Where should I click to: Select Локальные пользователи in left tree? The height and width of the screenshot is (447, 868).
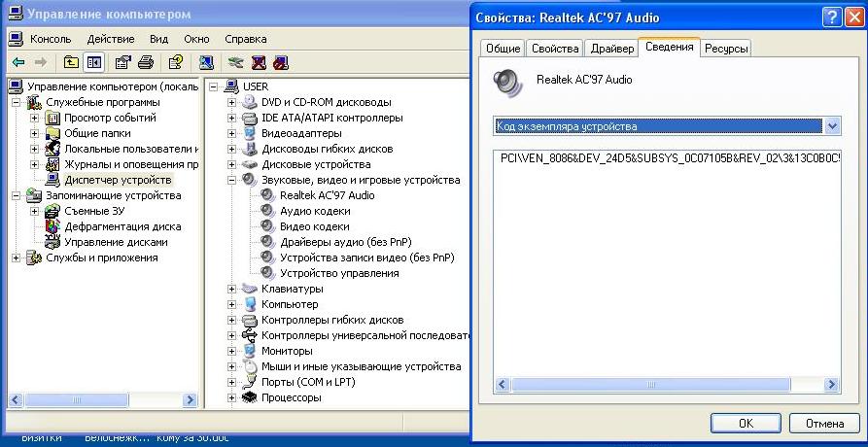click(x=131, y=149)
